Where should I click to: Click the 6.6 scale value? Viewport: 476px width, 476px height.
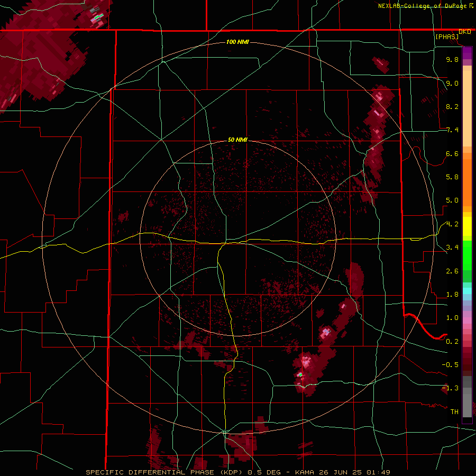(452, 153)
